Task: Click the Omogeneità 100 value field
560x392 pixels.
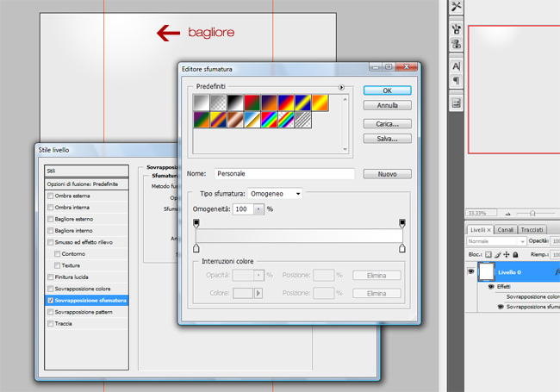Action: (243, 209)
